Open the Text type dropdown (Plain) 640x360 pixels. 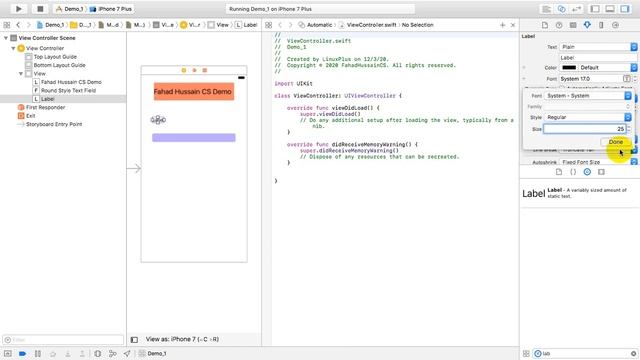(x=598, y=47)
